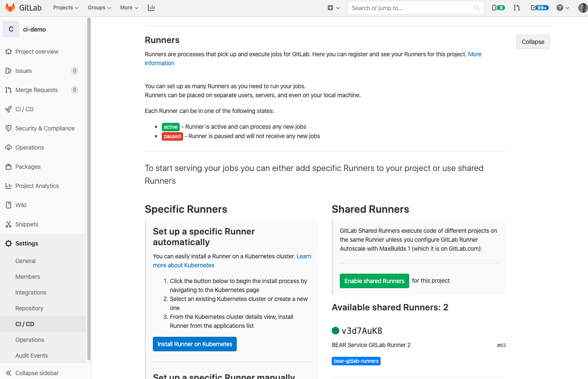
Task: Open the Help question mark dropdown
Action: click(x=562, y=8)
